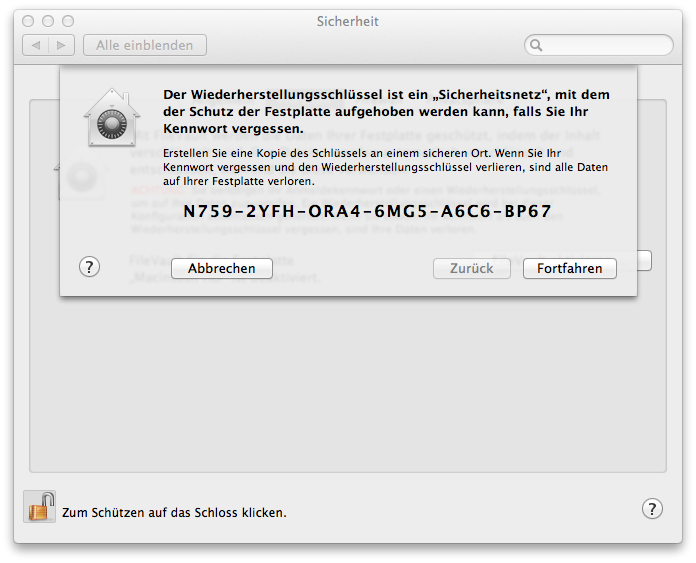Image resolution: width=696 pixels, height=563 pixels.
Task: Close the Sicherheit window
Action: (28, 21)
